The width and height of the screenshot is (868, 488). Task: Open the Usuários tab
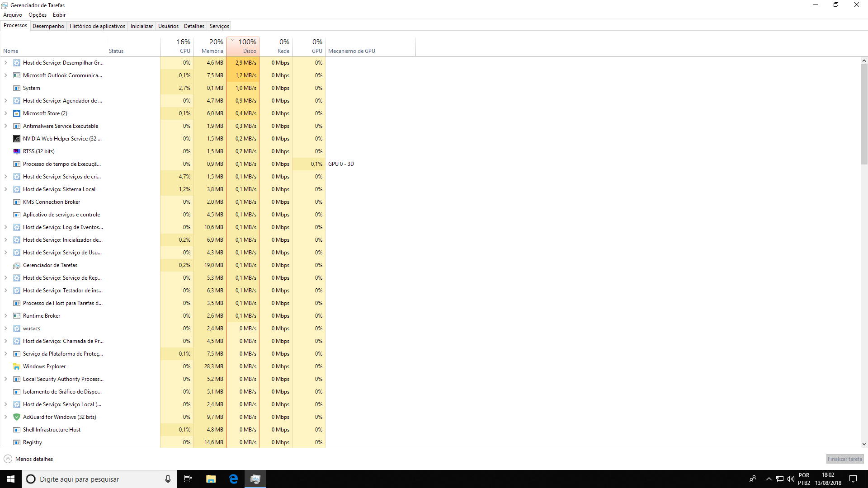[168, 26]
